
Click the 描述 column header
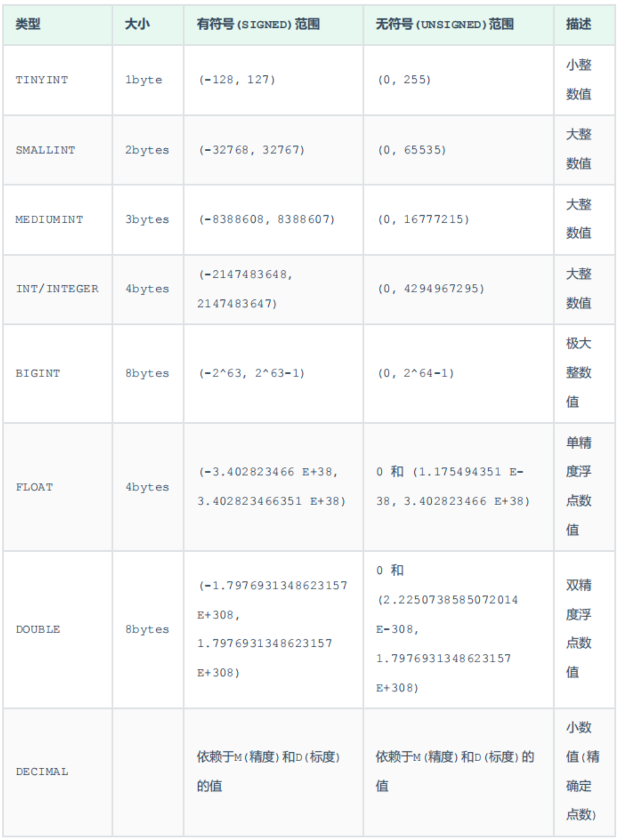(578, 24)
